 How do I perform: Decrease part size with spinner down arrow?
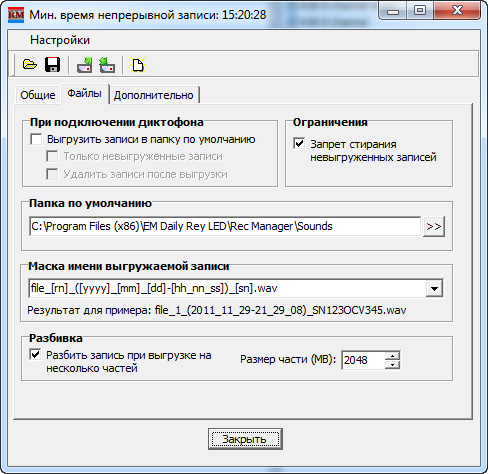click(392, 364)
